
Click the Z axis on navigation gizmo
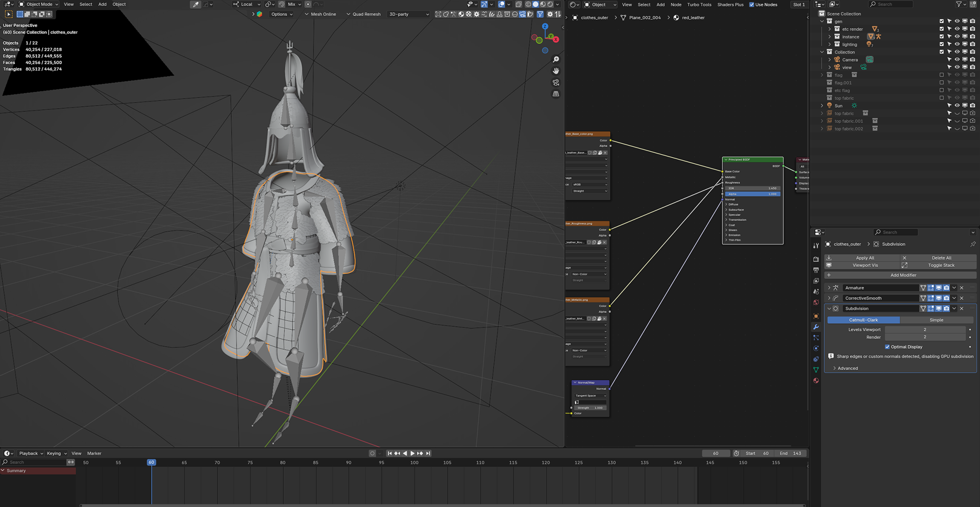(x=545, y=26)
